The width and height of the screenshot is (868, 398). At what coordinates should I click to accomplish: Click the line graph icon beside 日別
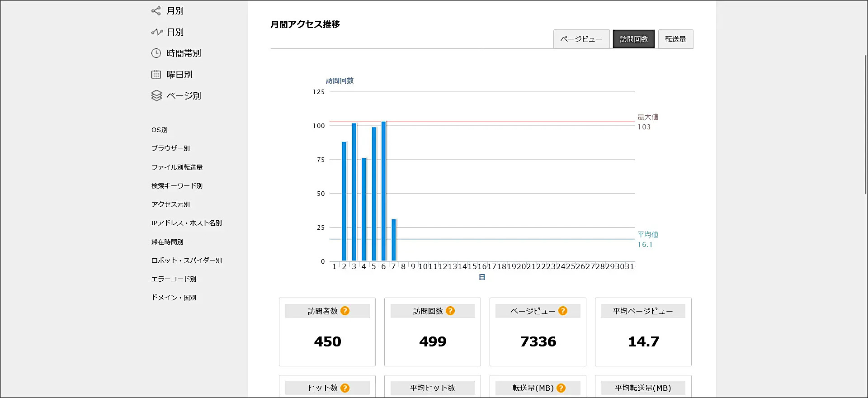click(x=157, y=32)
